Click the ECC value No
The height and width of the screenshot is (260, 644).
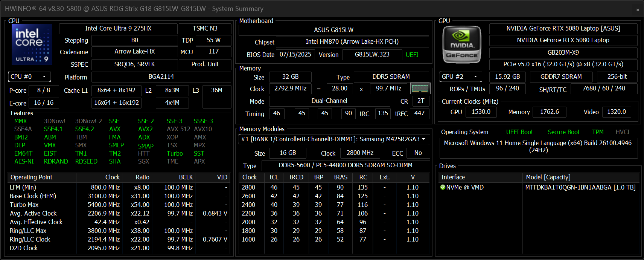pos(418,153)
